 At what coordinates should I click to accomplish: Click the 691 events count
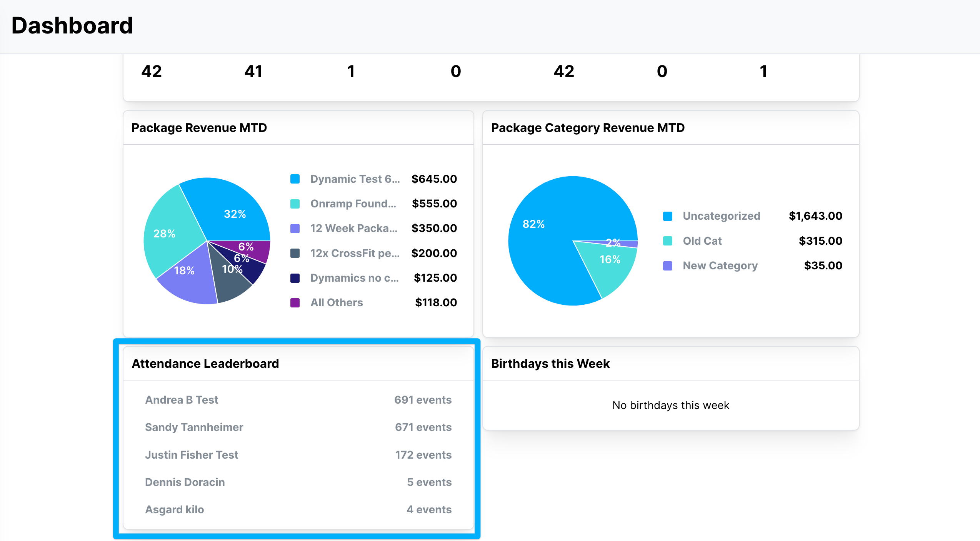(x=423, y=400)
